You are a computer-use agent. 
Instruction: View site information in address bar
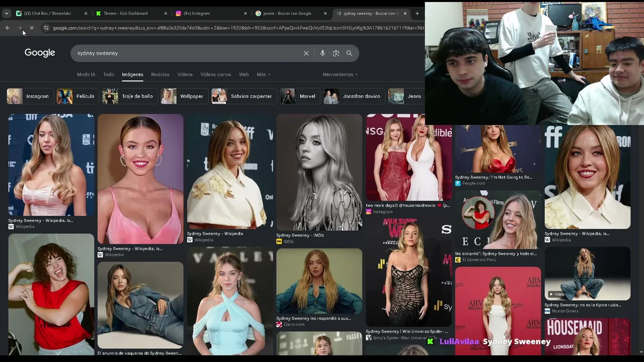(x=46, y=28)
